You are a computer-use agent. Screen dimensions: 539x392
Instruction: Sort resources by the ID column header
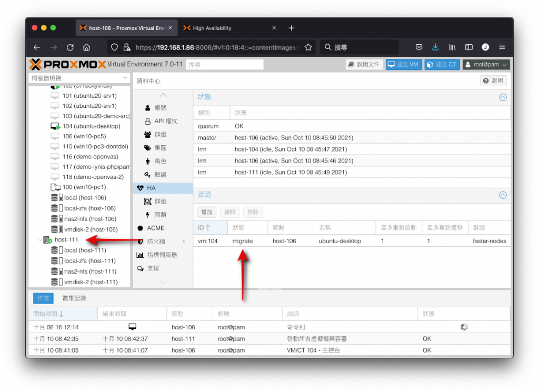[x=211, y=228]
